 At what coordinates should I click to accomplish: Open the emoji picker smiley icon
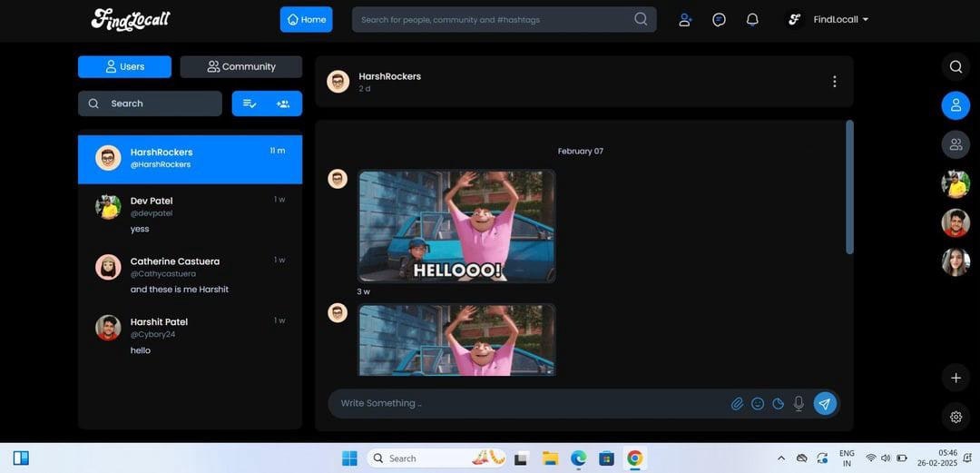click(758, 404)
